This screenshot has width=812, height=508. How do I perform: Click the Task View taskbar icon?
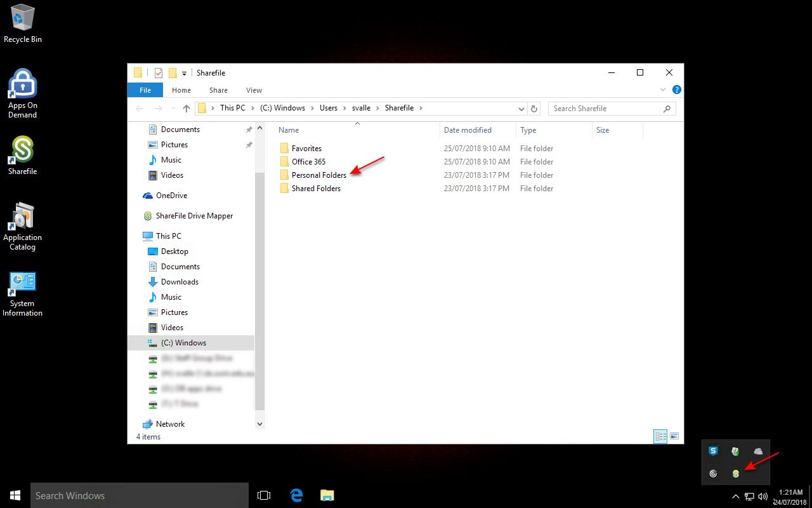click(x=264, y=495)
